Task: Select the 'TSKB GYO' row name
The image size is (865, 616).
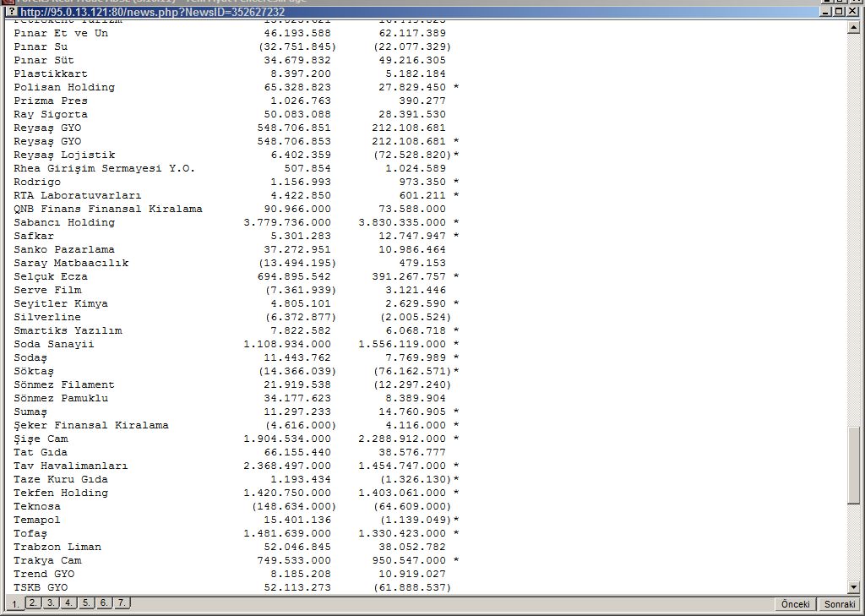Action: tap(41, 588)
